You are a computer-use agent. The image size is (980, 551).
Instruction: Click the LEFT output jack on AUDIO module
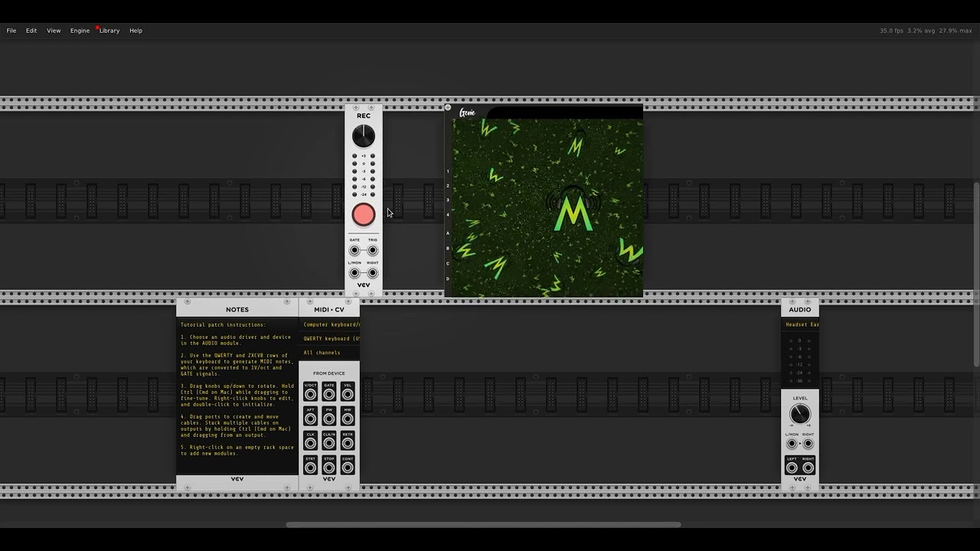click(792, 468)
